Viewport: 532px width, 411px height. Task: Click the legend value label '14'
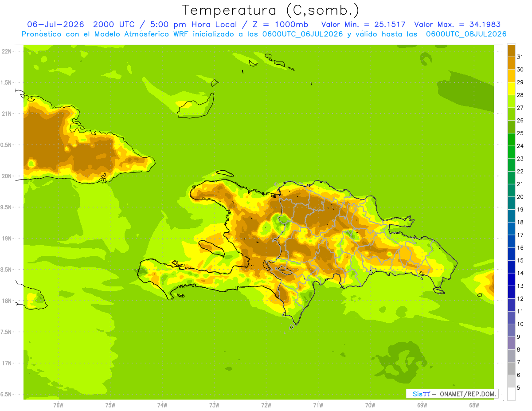tap(520, 273)
